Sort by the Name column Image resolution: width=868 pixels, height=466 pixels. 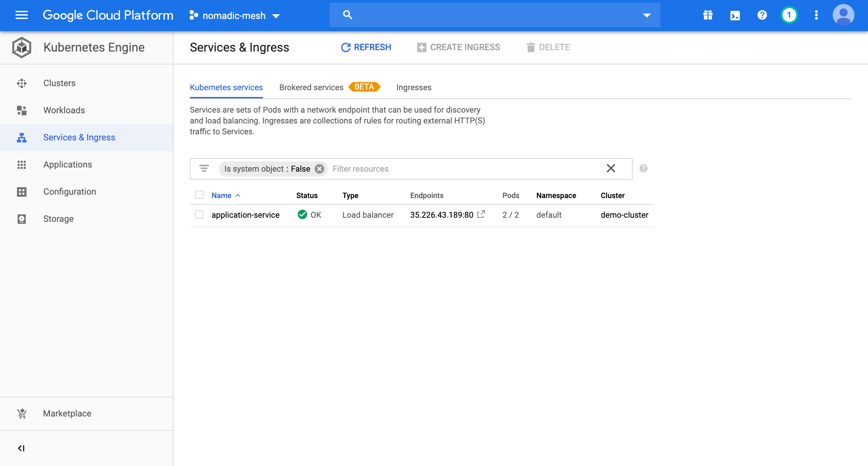(x=221, y=195)
